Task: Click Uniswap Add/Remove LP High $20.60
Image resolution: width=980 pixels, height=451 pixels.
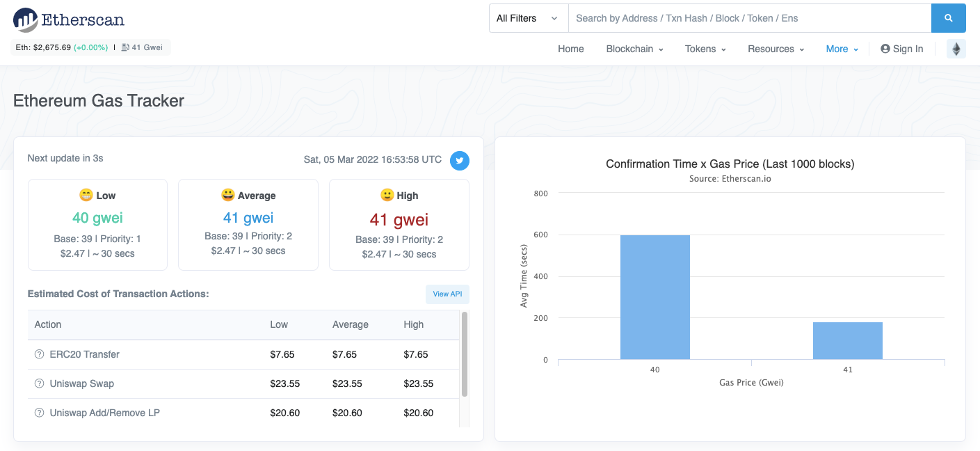Action: click(418, 413)
